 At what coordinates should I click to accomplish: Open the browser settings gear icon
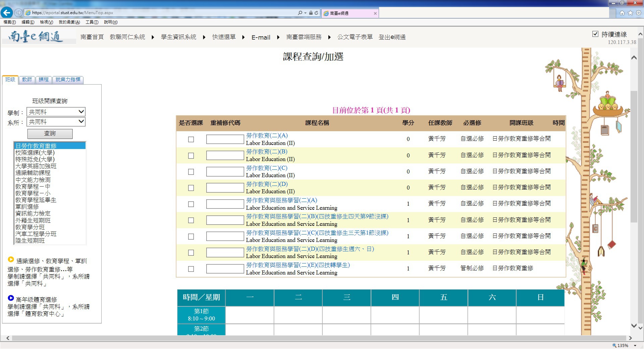[639, 13]
